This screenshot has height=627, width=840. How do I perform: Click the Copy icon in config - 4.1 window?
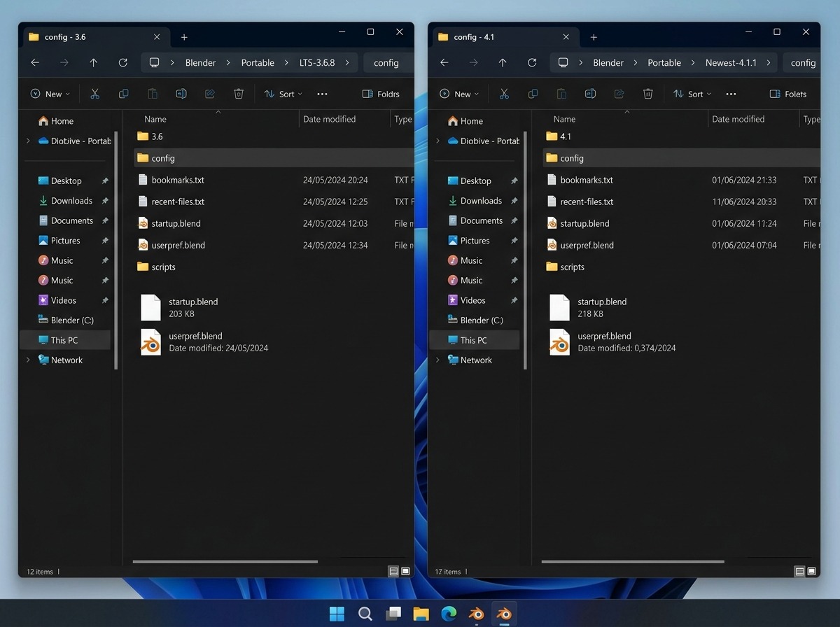(533, 94)
